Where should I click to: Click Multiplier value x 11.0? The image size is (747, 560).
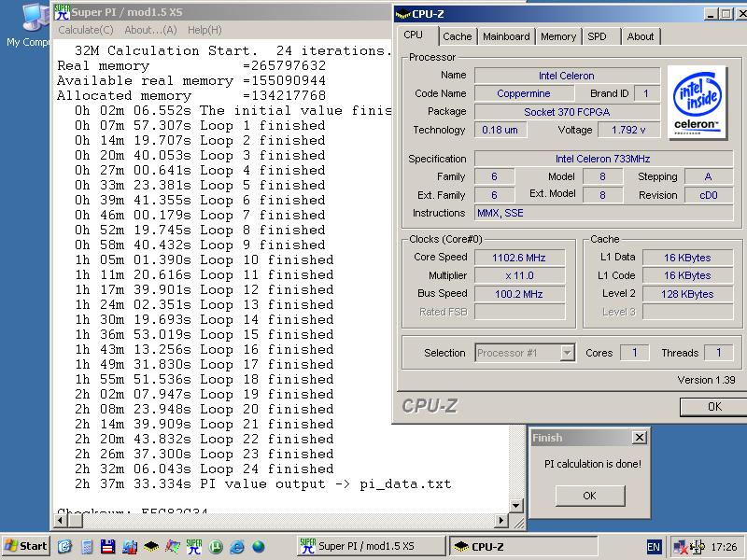[x=519, y=275]
